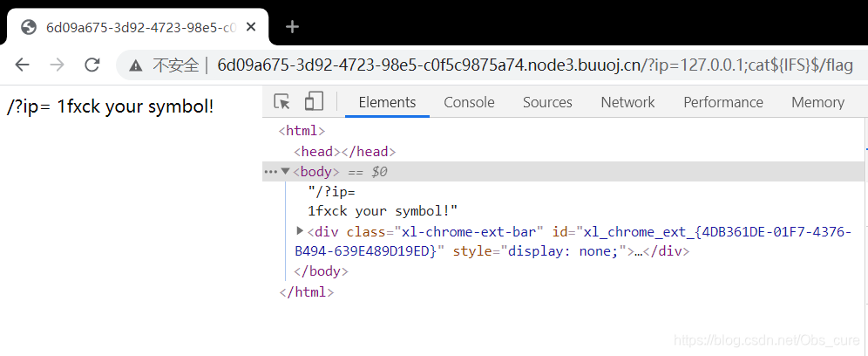Click the globe favicon on the tab

[29, 27]
